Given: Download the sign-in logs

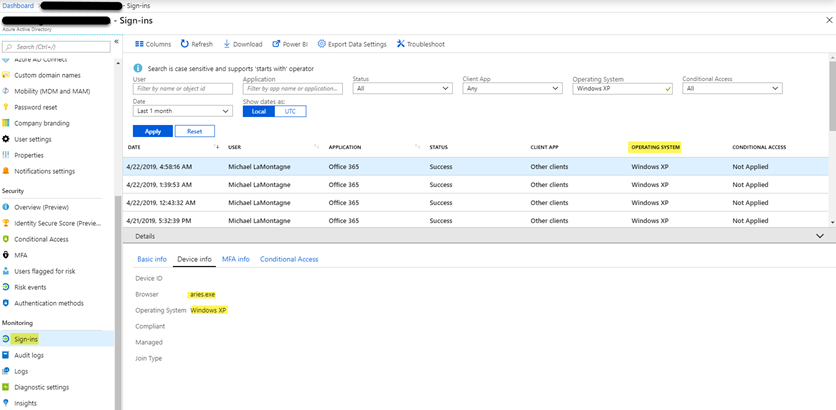Looking at the screenshot, I should pos(242,44).
